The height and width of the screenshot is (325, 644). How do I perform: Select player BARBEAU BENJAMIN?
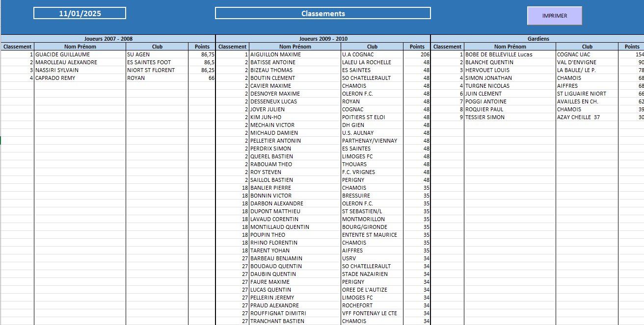click(x=295, y=258)
